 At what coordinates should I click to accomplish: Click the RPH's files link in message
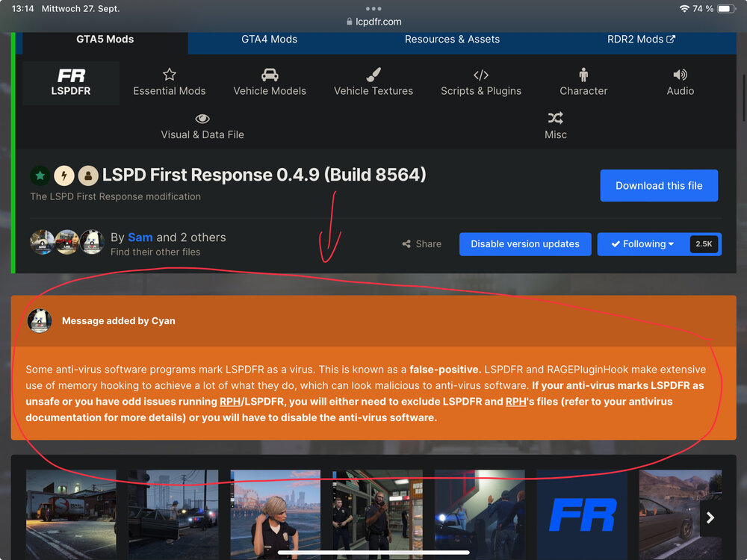(x=515, y=402)
